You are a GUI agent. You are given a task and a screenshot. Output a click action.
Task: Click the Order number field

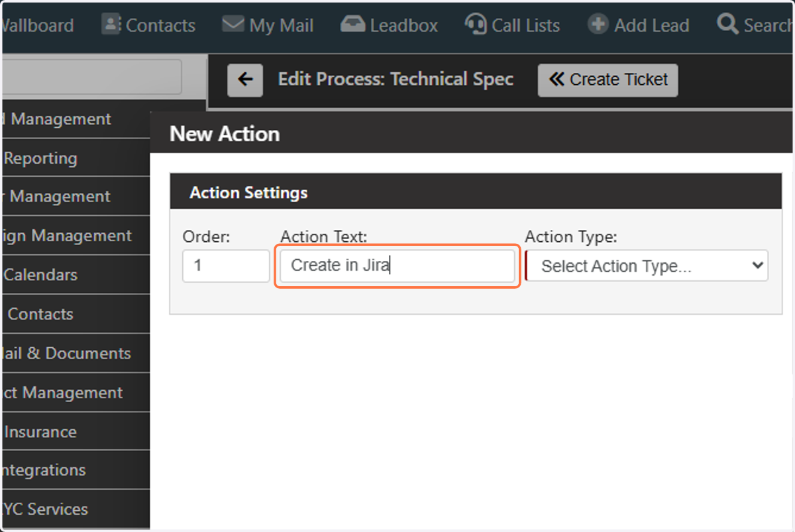tap(226, 266)
